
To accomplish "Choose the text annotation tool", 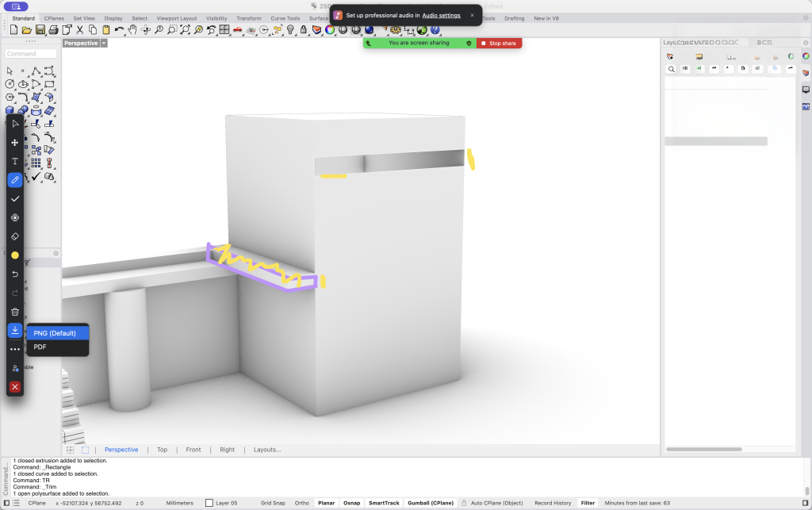I will click(x=14, y=161).
